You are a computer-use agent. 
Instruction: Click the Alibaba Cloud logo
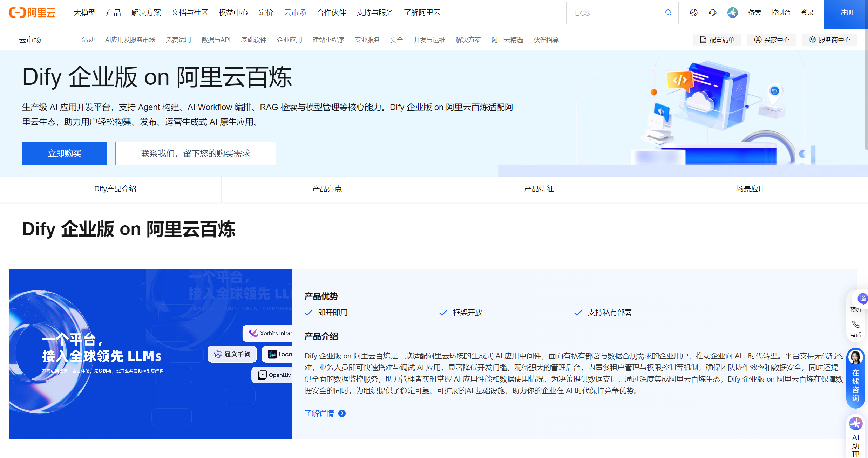(32, 13)
